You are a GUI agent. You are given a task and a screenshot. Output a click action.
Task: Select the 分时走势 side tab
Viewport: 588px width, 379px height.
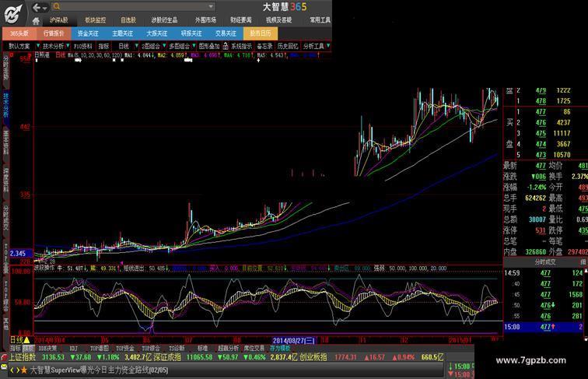[5, 68]
